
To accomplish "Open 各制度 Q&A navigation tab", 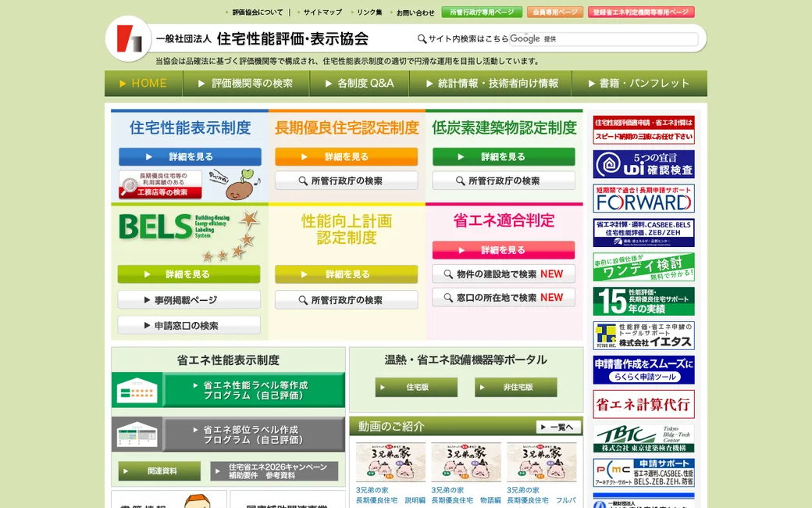I will pos(359,84).
